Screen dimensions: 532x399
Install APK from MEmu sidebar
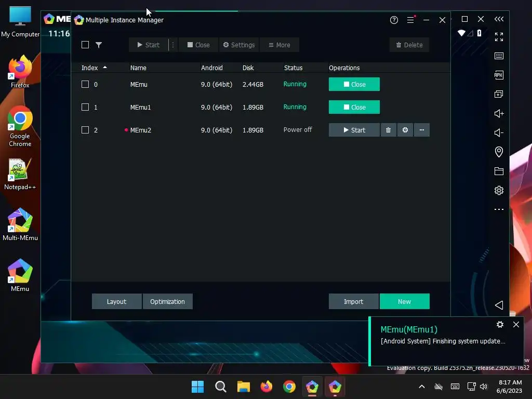point(499,75)
